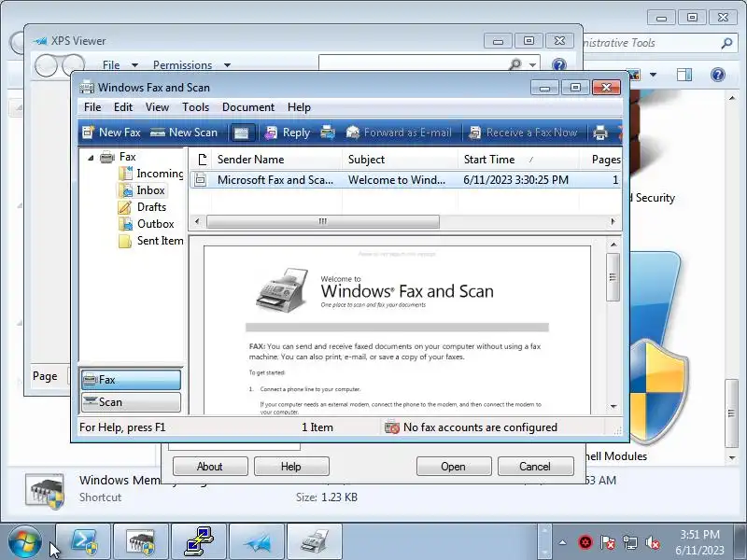The image size is (747, 560).
Task: Click the Help button in dialog behind
Action: (x=291, y=466)
